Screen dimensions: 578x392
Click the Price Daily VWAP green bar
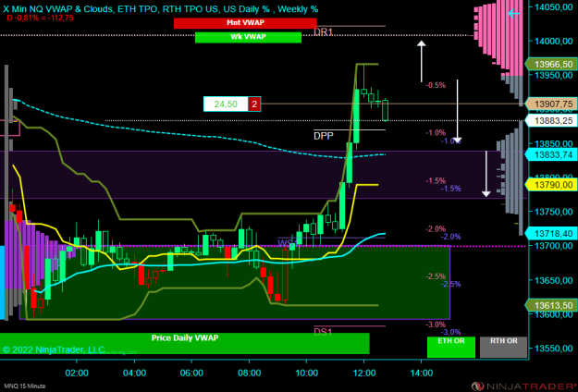tap(185, 343)
